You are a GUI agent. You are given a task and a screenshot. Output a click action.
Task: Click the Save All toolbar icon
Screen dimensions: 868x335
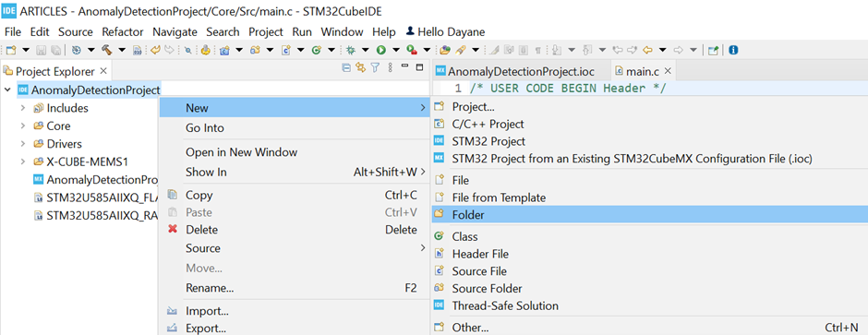tap(56, 50)
